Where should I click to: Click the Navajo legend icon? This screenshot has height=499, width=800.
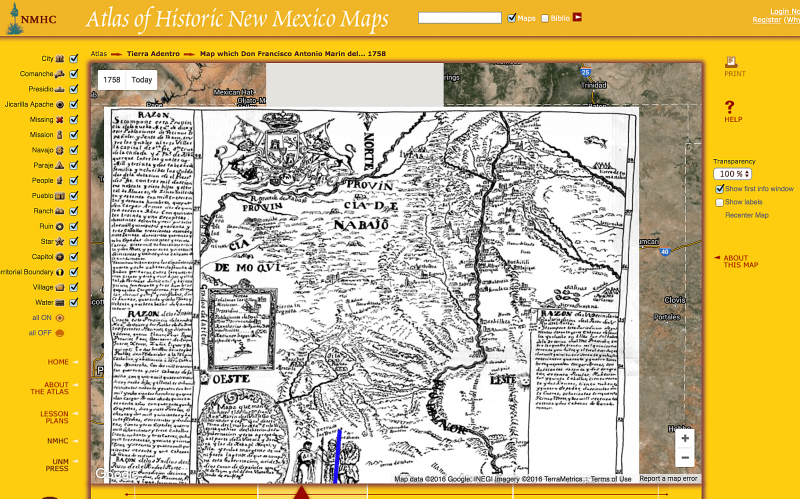(x=60, y=150)
